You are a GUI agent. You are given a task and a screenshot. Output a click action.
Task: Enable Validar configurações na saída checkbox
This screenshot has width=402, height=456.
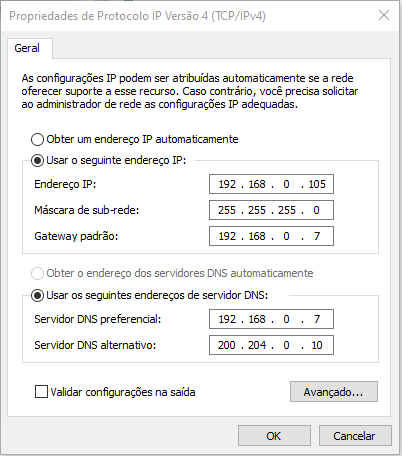[x=41, y=392]
